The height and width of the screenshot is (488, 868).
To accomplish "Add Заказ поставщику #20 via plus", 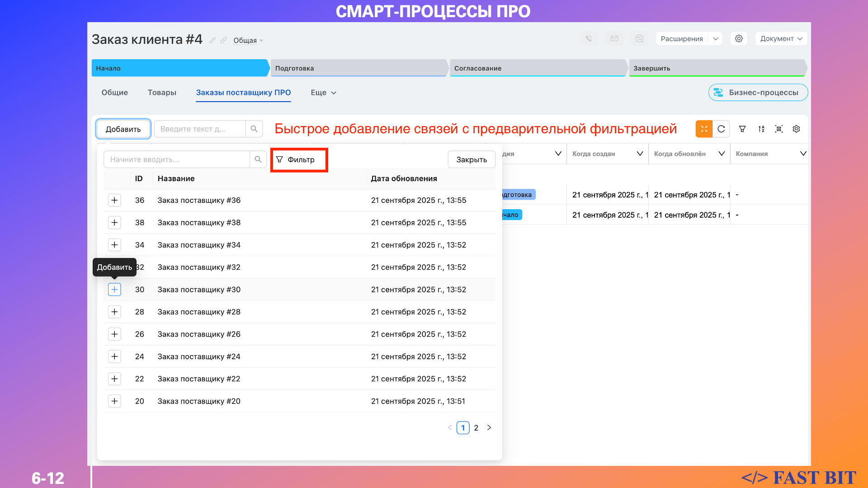I will click(x=114, y=401).
